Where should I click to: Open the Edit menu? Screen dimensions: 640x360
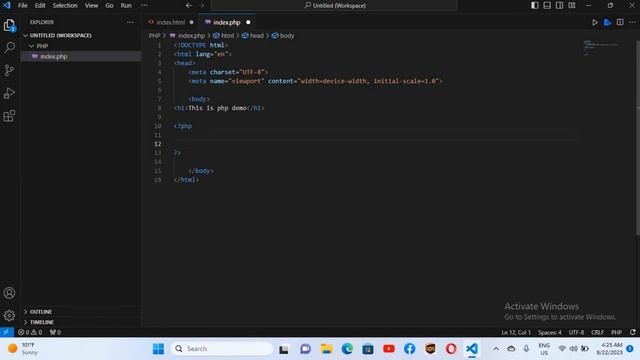[x=40, y=5]
